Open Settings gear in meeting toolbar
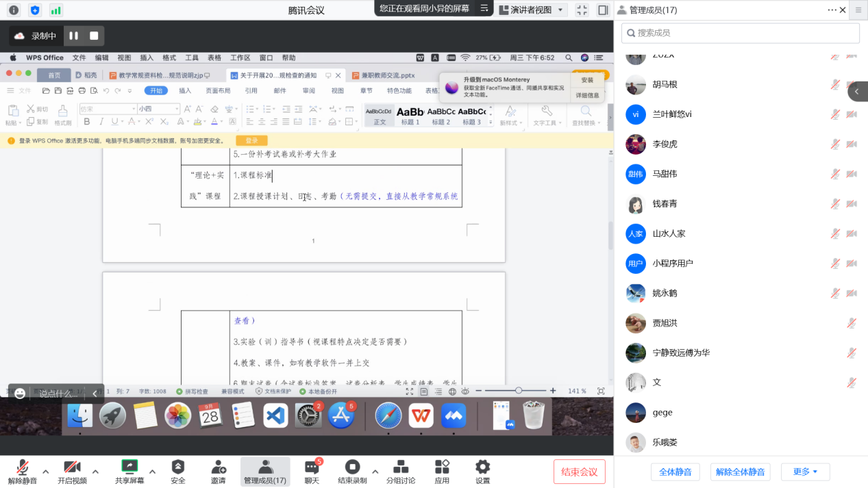 482,467
